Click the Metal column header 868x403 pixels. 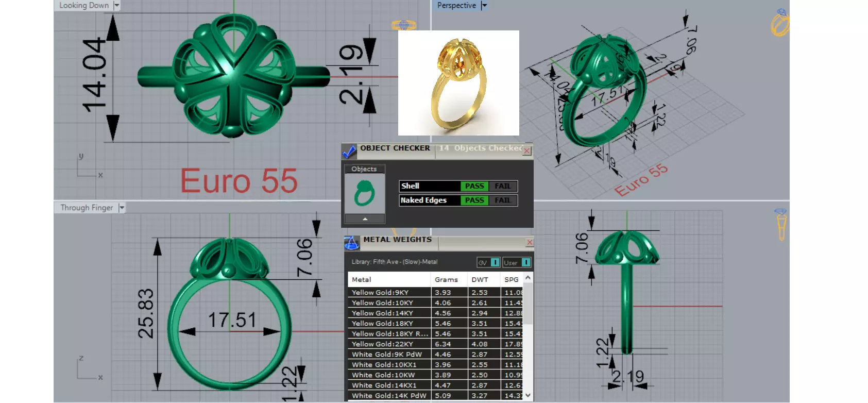tap(389, 279)
